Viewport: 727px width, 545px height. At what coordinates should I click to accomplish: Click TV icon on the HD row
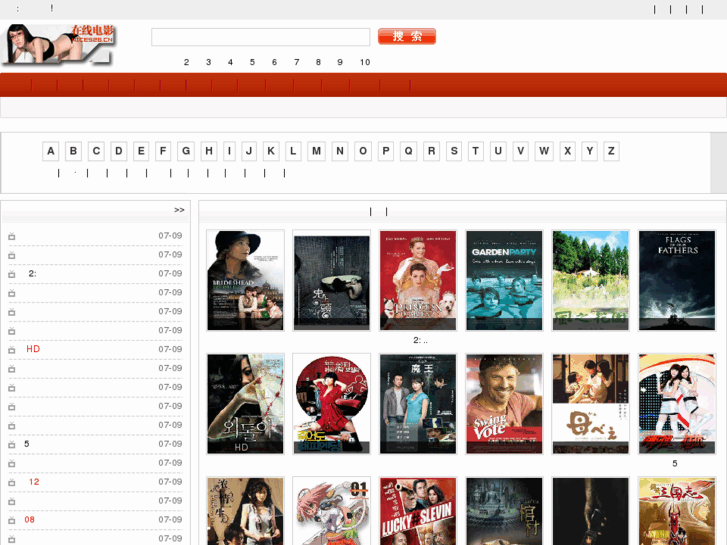[x=12, y=350]
